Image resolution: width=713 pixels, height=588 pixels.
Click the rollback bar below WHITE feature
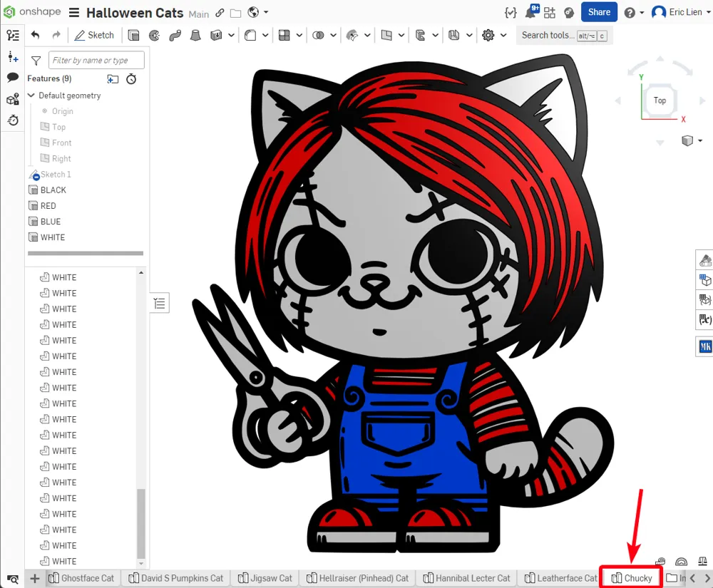[86, 253]
